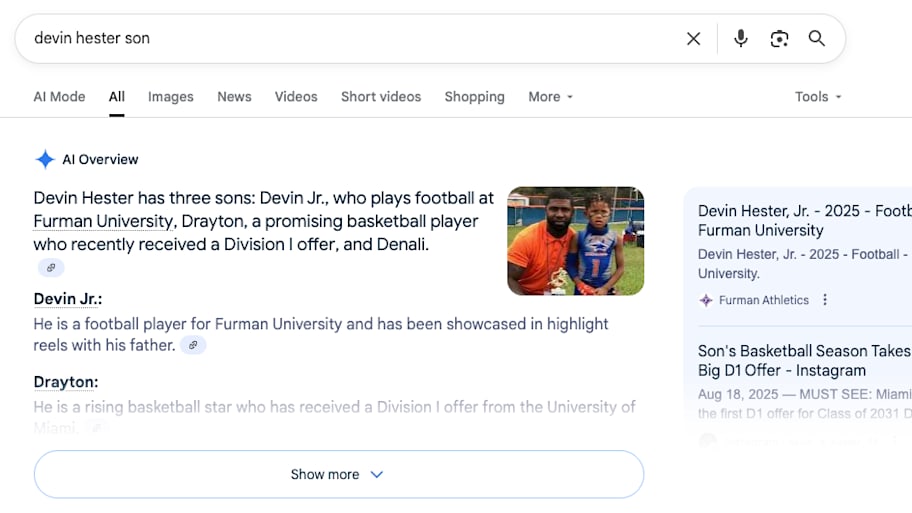Open the father and son photo thumbnail
912x513 pixels.
point(575,241)
